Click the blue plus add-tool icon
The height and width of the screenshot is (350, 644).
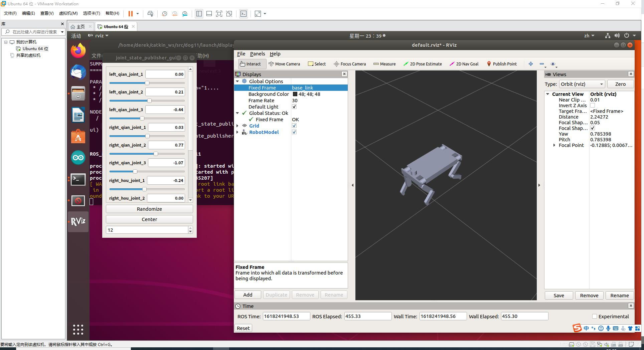pos(531,64)
